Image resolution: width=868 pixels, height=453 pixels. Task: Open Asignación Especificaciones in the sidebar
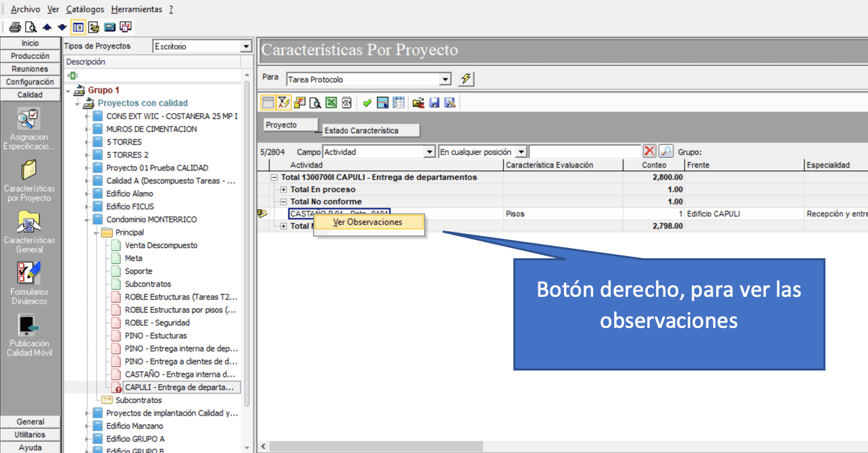click(29, 128)
